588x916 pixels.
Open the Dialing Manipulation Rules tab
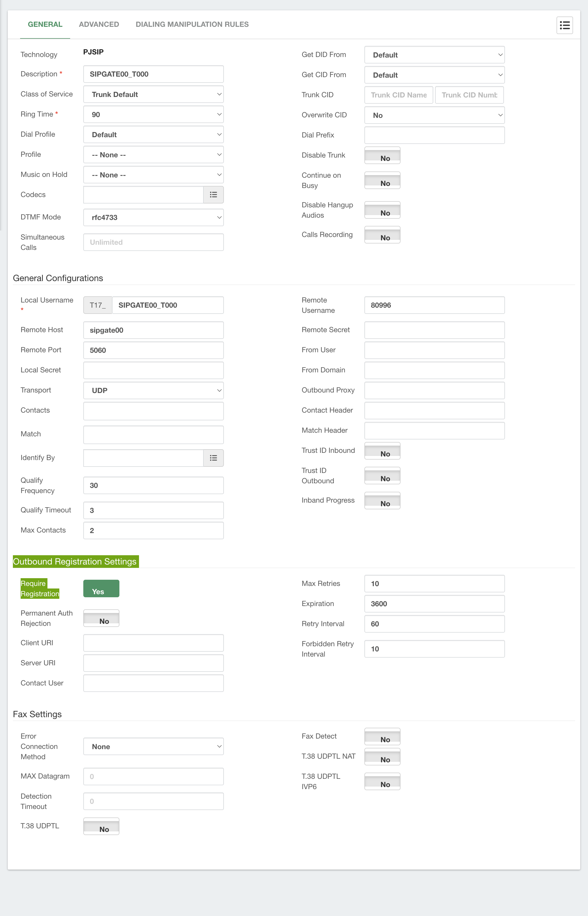tap(192, 24)
